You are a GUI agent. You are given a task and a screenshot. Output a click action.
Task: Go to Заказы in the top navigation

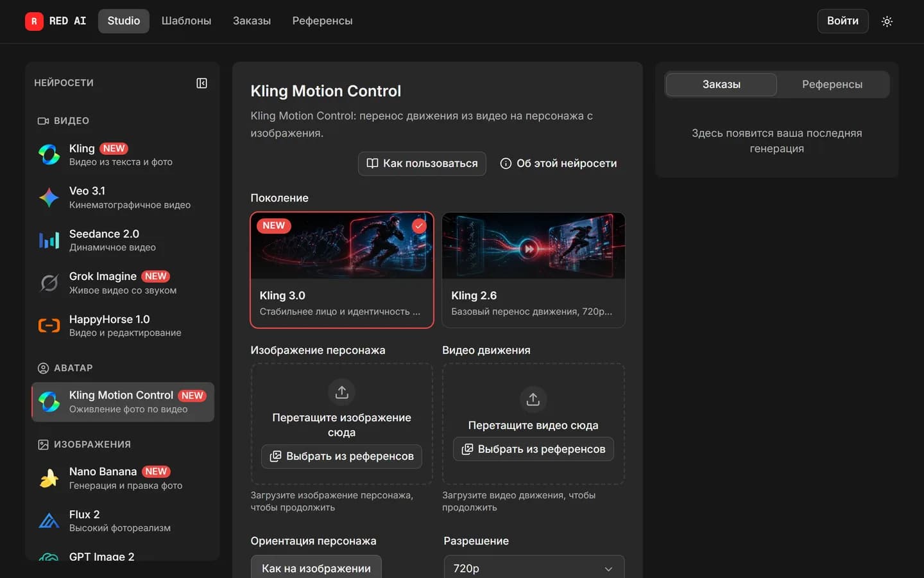[252, 21]
